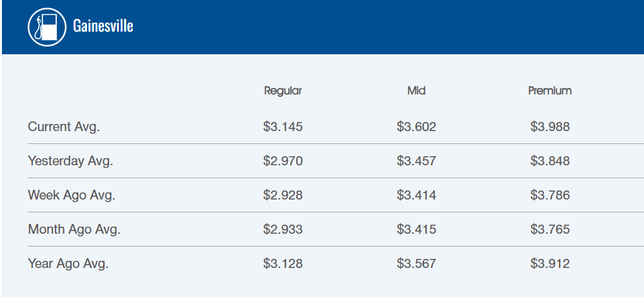Click the Month Ago Avg. row label
The width and height of the screenshot is (644, 297).
pyautogui.click(x=74, y=229)
